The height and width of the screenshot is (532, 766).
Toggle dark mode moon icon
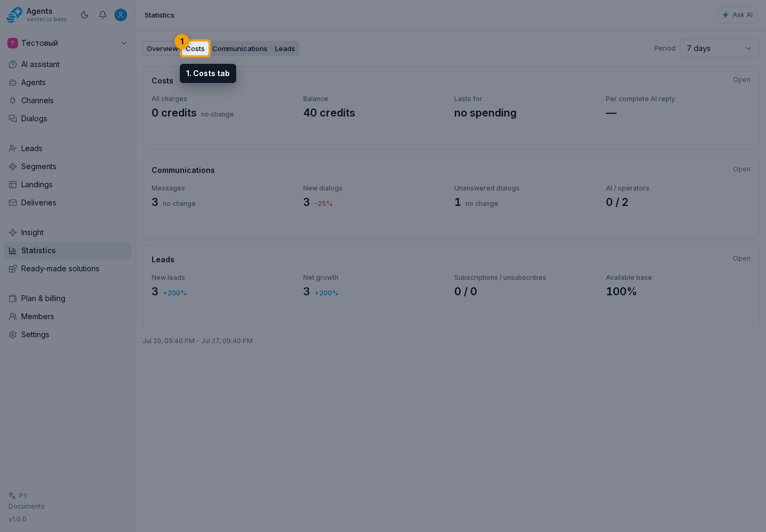85,15
